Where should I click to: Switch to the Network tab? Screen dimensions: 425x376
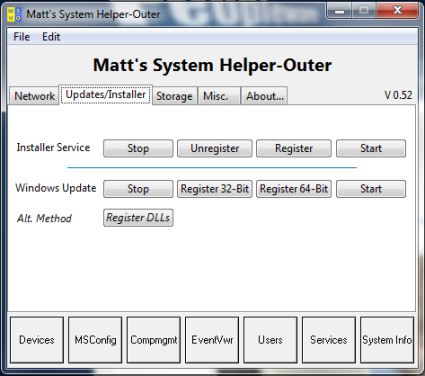[34, 96]
